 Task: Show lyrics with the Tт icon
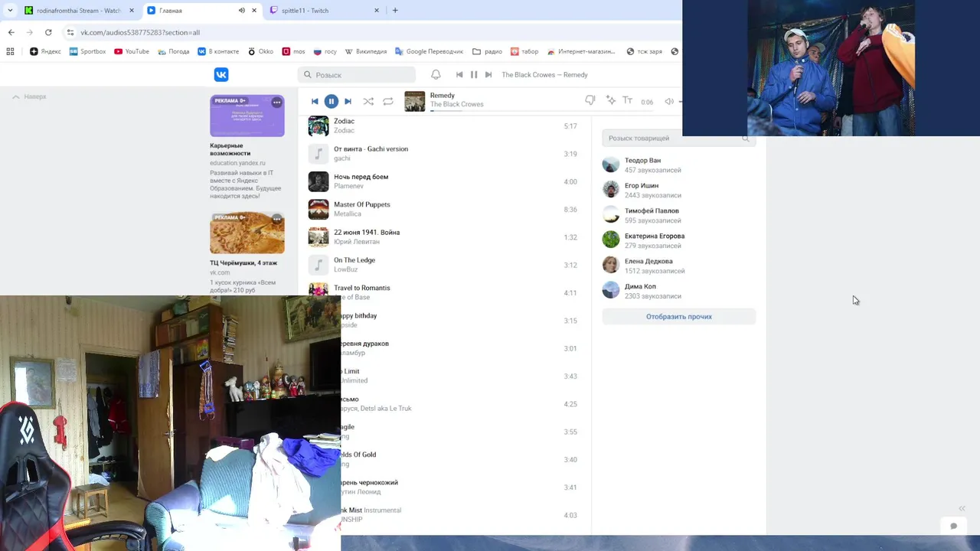(628, 100)
